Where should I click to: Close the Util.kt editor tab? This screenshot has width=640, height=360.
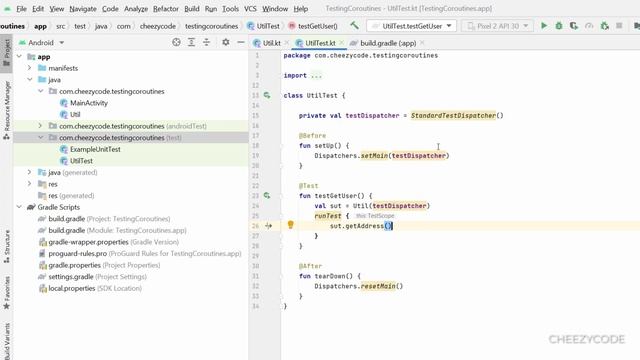[x=287, y=43]
